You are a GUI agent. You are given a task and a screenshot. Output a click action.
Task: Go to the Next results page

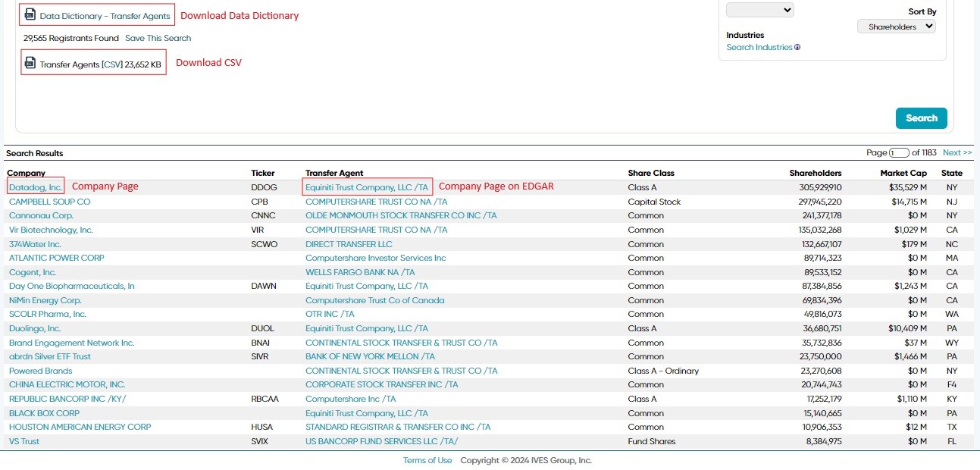957,152
